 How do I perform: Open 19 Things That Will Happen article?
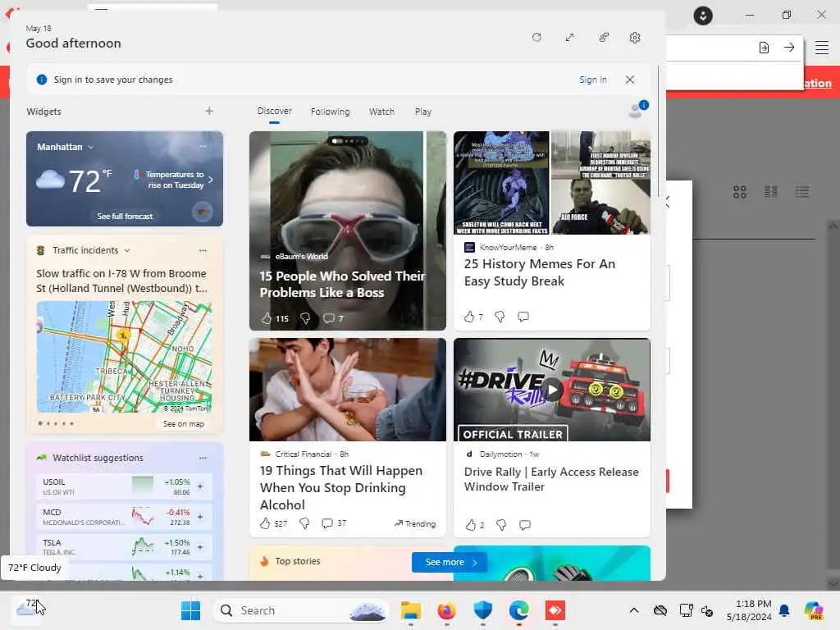click(x=341, y=487)
